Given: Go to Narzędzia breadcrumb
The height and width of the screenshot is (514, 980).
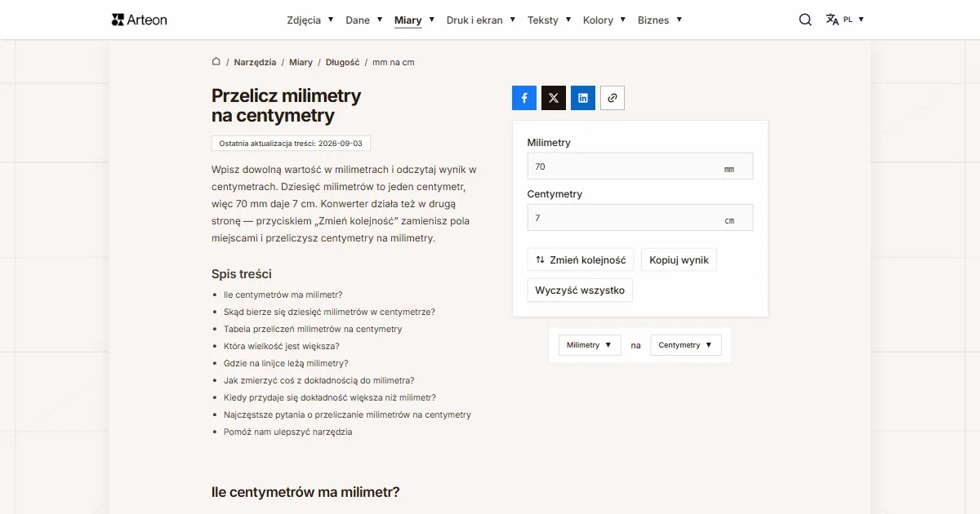Looking at the screenshot, I should click(255, 62).
